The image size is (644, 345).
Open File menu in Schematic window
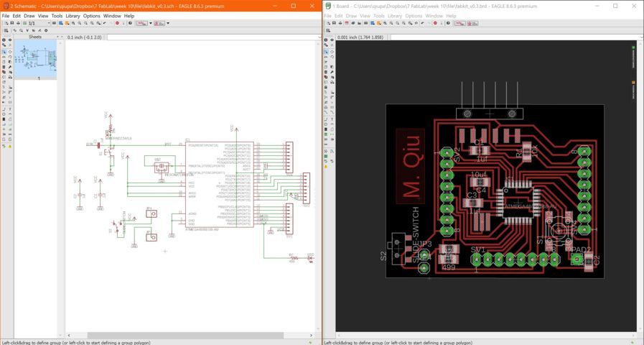coord(5,16)
